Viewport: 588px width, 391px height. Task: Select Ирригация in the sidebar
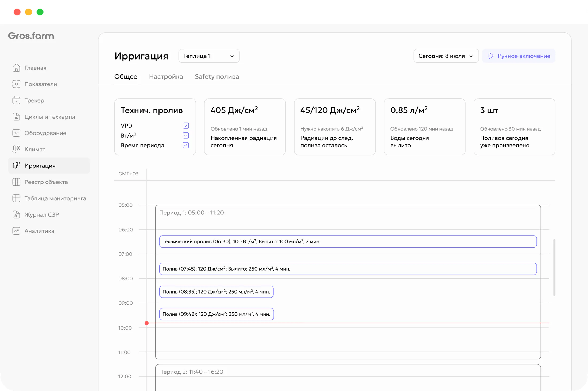[49, 166]
